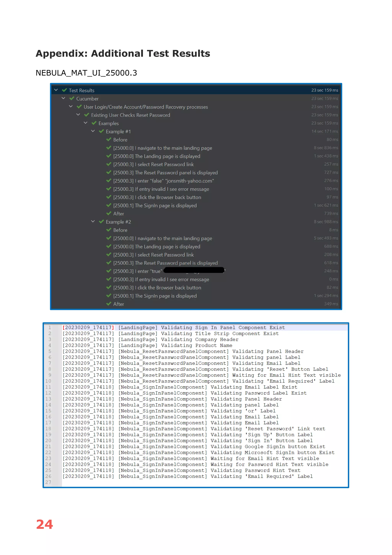This screenshot has height=555, width=392.
Task: Click checkmark beside Existing User Checks Reset Password
Action: coord(87,115)
